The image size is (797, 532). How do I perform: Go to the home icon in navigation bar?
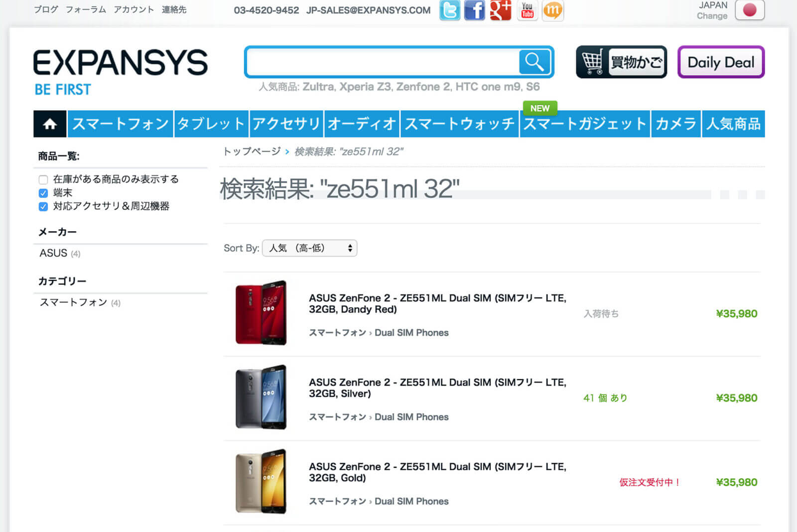click(x=50, y=124)
